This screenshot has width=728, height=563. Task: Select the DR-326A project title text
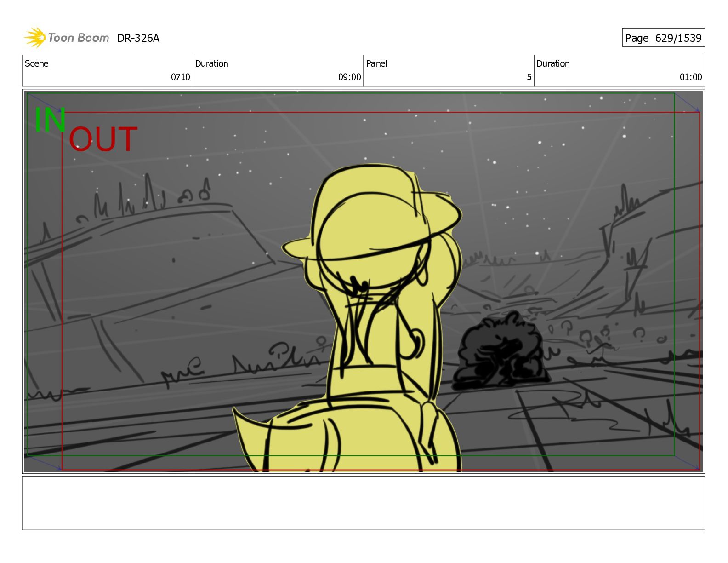coord(138,38)
